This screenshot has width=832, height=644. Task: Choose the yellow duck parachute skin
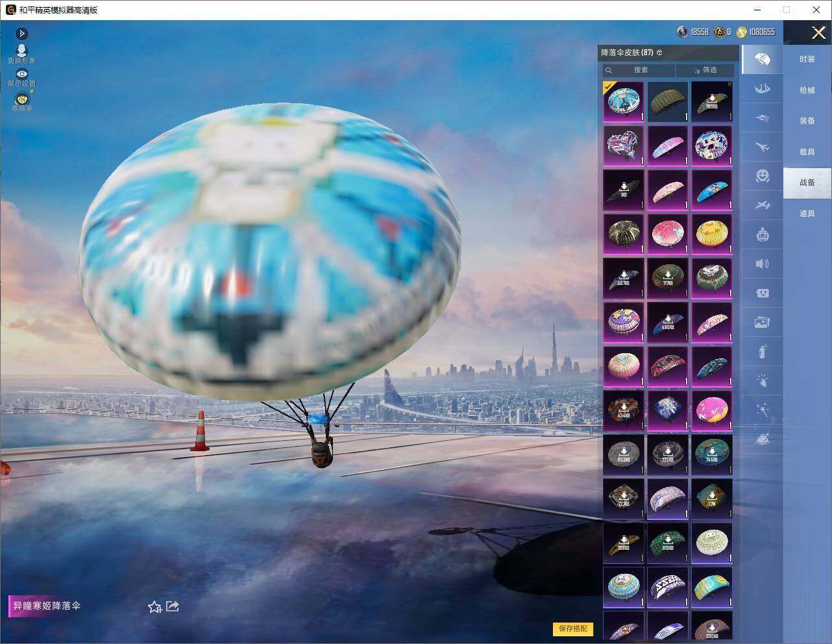click(711, 234)
